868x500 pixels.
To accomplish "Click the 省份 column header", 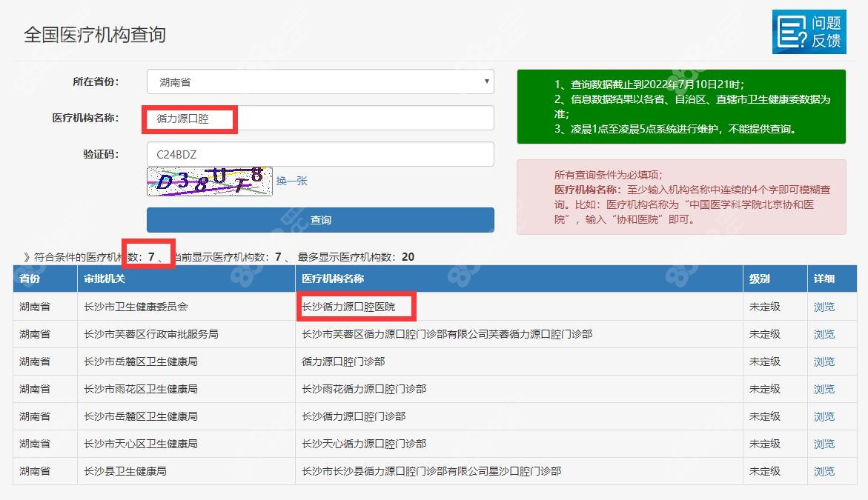I will coord(44,279).
